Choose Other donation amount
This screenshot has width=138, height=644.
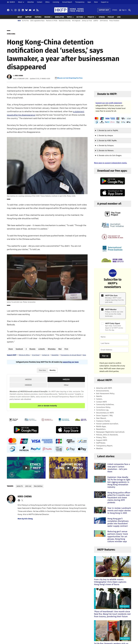click(x=66, y=385)
